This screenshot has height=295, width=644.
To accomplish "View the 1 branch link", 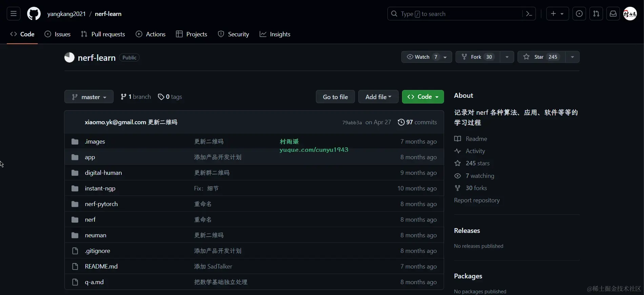I will (x=136, y=97).
